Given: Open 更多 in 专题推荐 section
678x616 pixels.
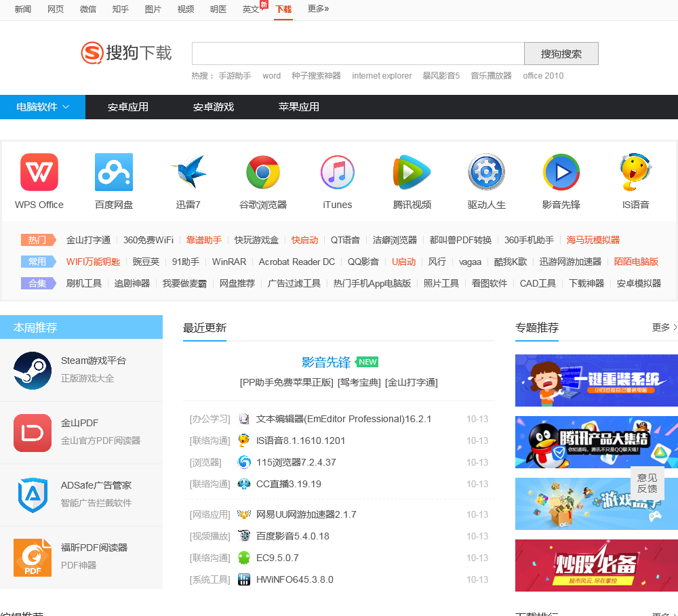Looking at the screenshot, I should coord(664,327).
